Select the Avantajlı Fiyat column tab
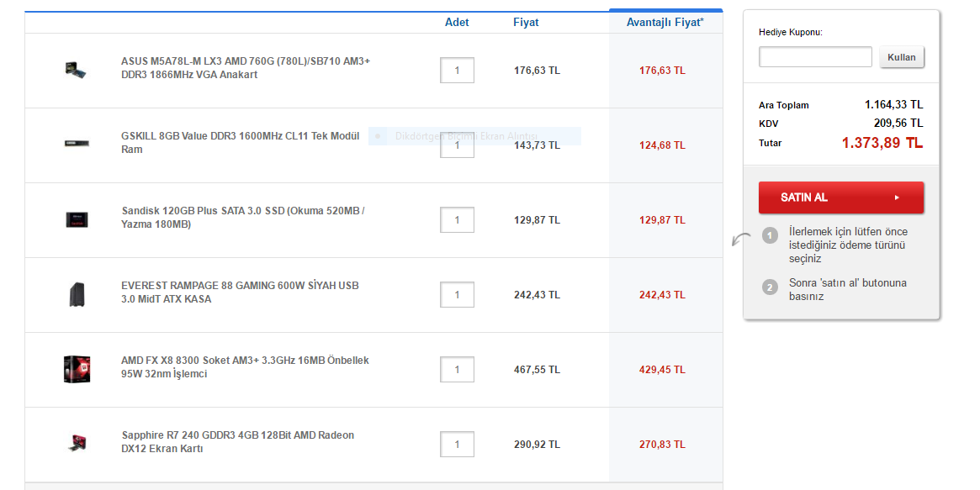Image resolution: width=980 pixels, height=490 pixels. [x=665, y=22]
